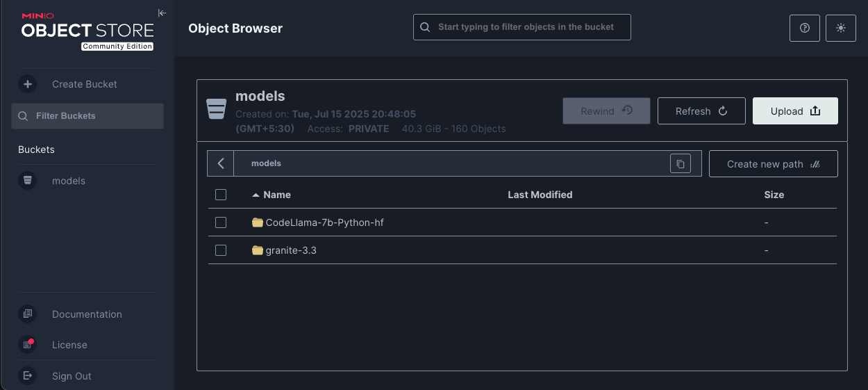
Task: Click the License icon with red dot
Action: tap(28, 345)
